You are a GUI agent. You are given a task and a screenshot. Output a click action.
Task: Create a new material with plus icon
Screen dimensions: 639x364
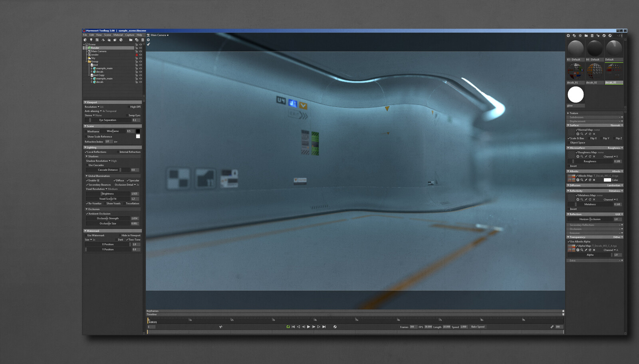pos(568,36)
